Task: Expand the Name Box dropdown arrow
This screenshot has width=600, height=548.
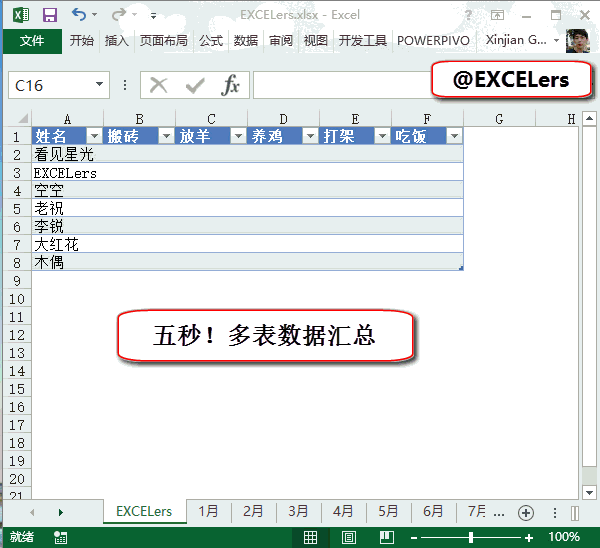Action: tap(98, 85)
